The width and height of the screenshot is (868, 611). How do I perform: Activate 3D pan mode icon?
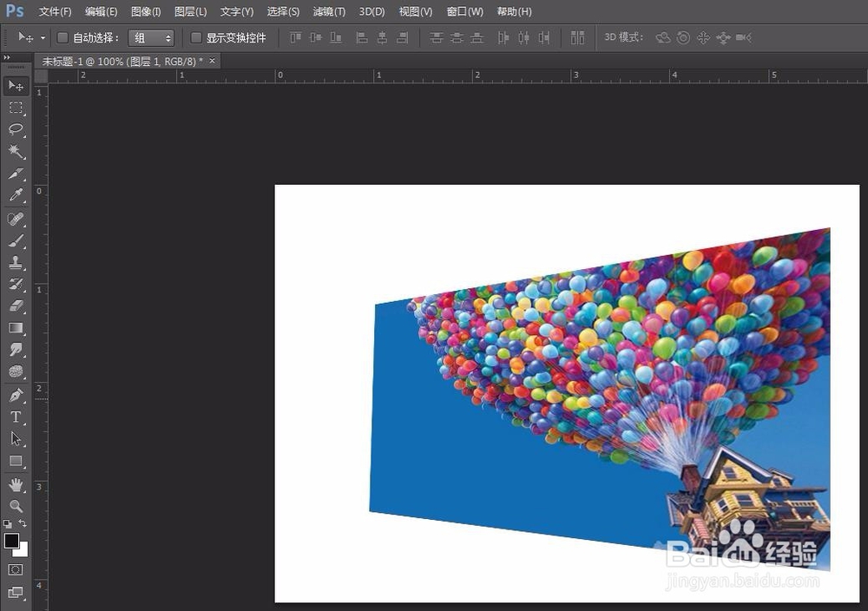point(703,37)
